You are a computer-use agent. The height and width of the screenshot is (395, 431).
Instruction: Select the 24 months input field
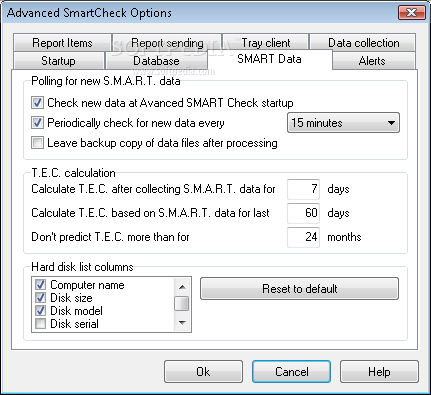click(303, 237)
